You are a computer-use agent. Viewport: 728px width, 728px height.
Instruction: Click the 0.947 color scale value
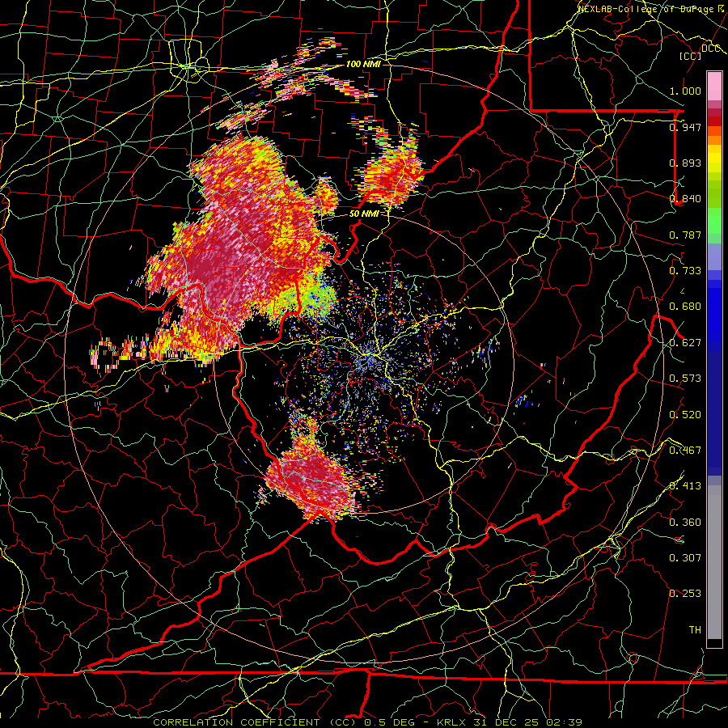[685, 127]
